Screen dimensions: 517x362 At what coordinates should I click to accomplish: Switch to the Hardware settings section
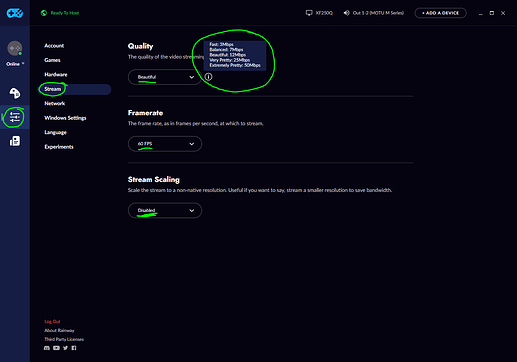coord(56,74)
